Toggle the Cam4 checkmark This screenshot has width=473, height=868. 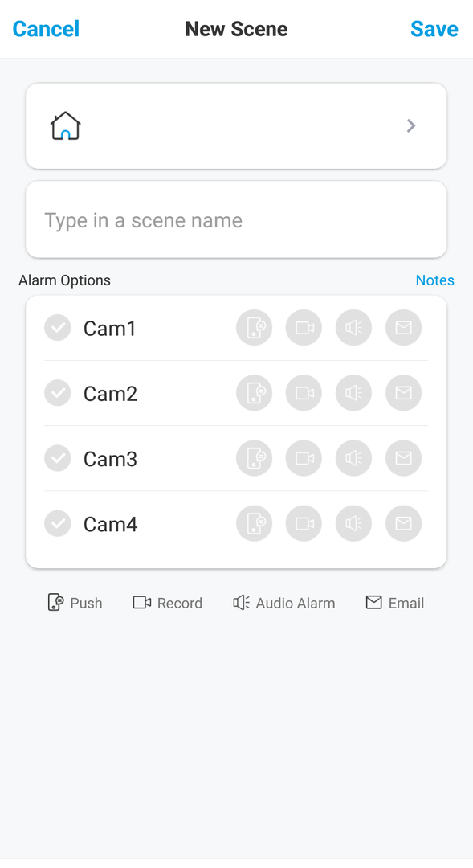58,524
